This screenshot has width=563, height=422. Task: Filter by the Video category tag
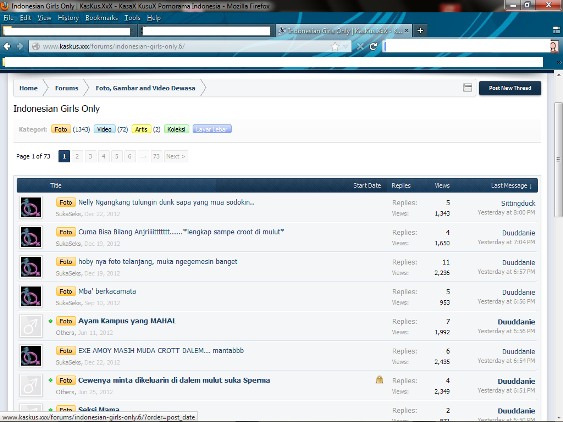104,129
